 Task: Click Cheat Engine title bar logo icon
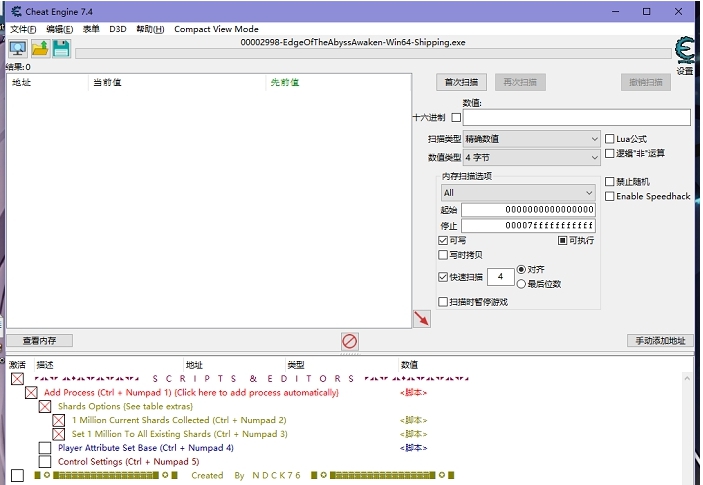[x=16, y=12]
